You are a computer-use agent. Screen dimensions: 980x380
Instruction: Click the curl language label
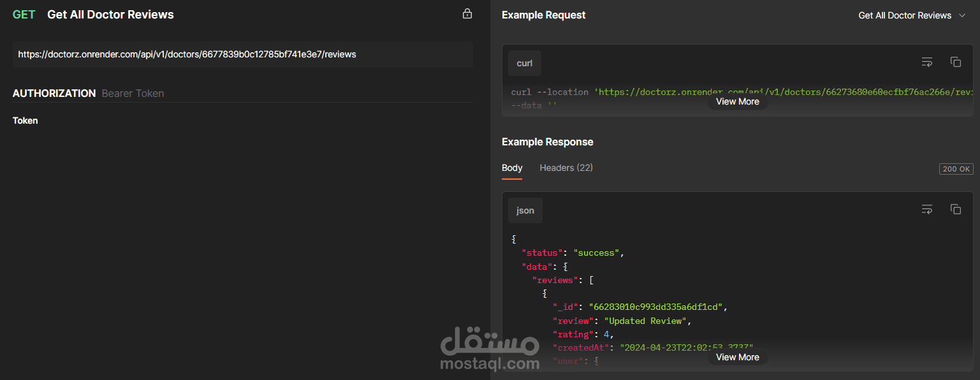point(525,63)
